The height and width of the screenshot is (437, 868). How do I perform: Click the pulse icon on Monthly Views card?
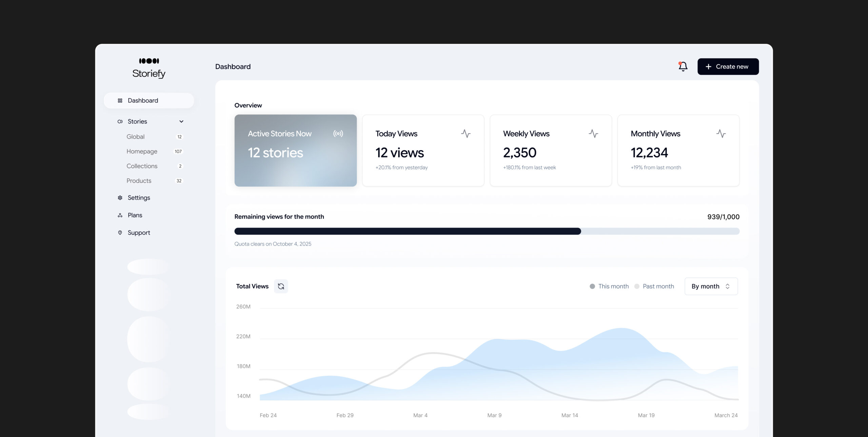[721, 134]
